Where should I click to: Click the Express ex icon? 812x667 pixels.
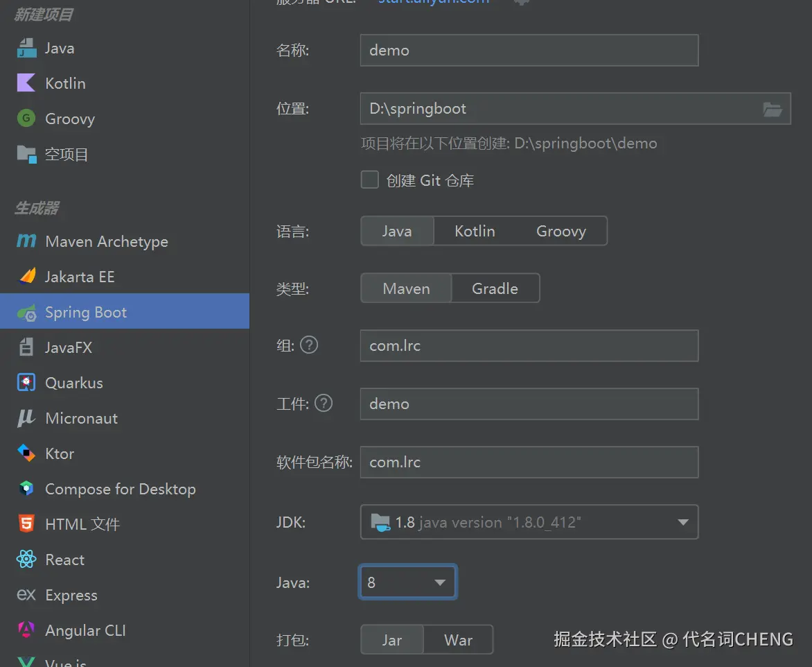click(26, 594)
